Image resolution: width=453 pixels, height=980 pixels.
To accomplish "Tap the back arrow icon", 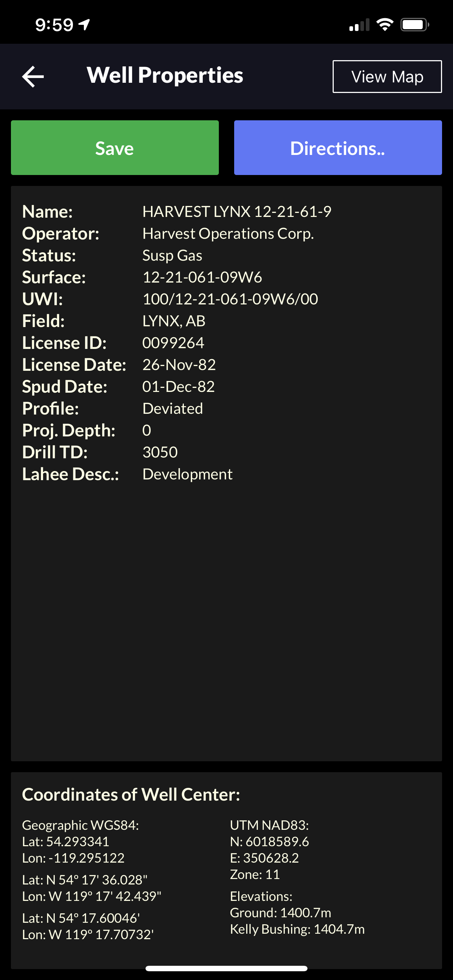I will [33, 77].
